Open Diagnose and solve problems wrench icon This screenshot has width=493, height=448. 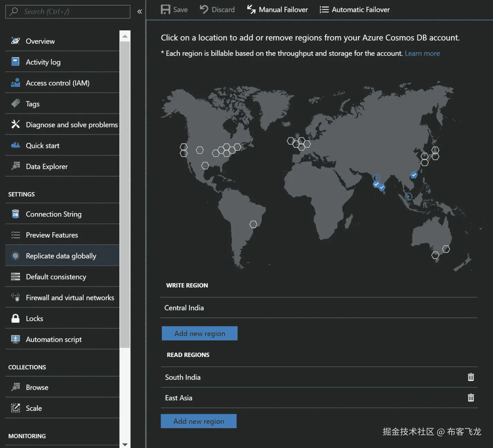pos(16,124)
